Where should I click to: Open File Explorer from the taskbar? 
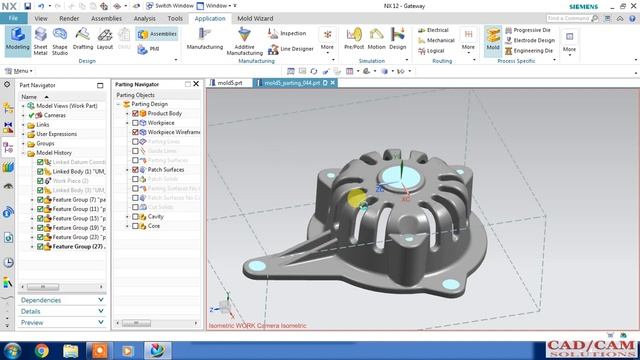(71, 351)
